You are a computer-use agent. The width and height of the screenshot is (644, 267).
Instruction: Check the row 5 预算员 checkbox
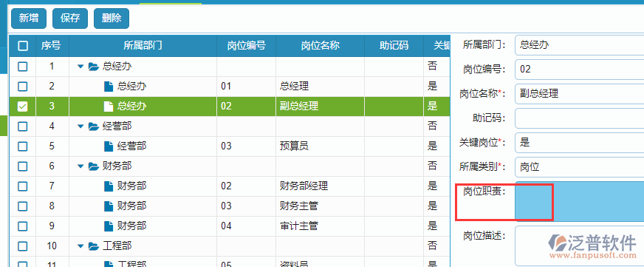(23, 146)
